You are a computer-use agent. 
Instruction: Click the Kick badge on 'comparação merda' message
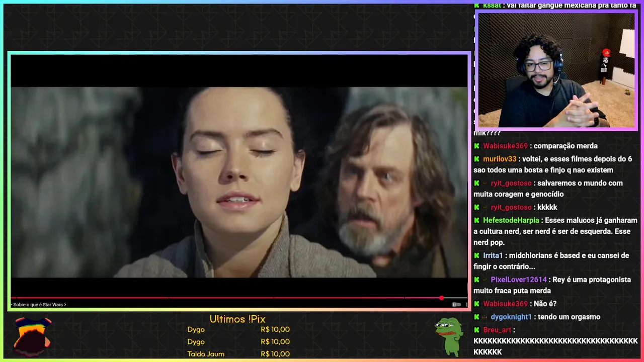[x=476, y=146]
